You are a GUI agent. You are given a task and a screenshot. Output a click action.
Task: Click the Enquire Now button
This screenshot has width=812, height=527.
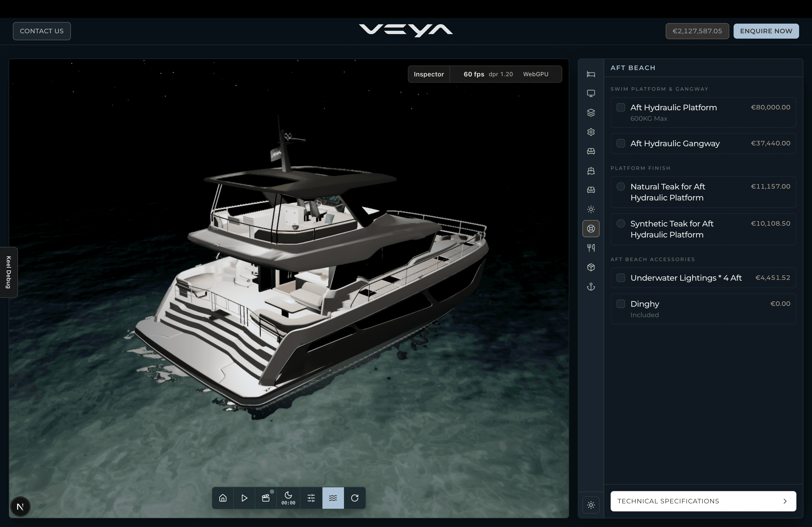click(766, 31)
